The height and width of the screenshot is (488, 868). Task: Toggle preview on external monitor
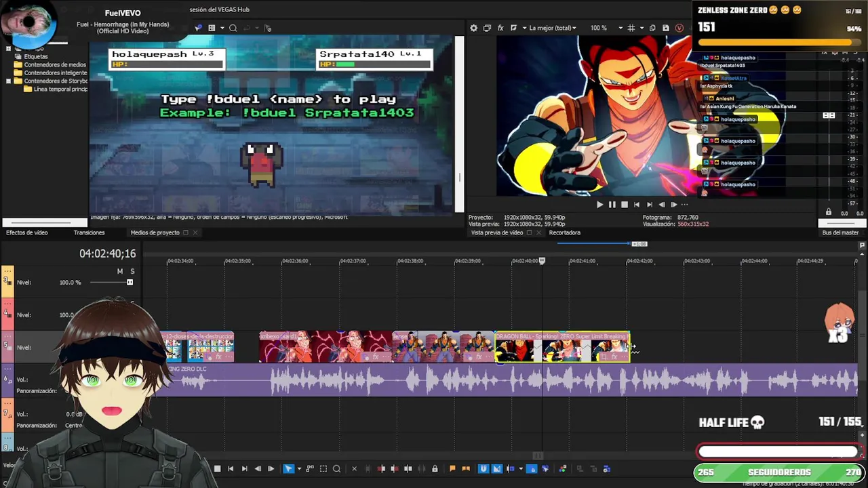tap(487, 28)
